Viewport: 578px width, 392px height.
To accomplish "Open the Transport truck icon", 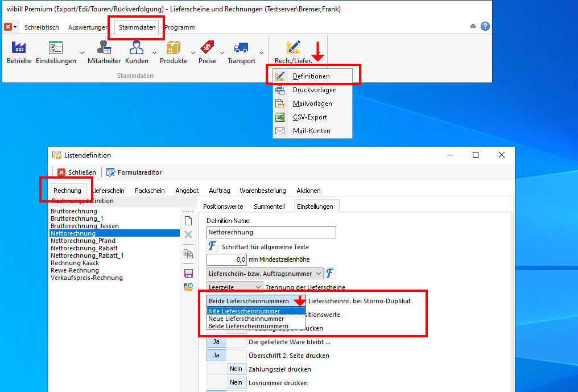I will (x=241, y=48).
